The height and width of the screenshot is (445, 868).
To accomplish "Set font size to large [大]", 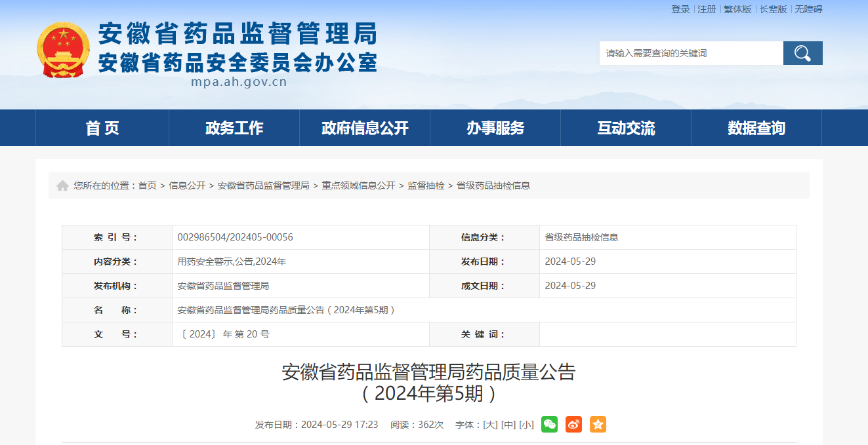I will tap(490, 425).
